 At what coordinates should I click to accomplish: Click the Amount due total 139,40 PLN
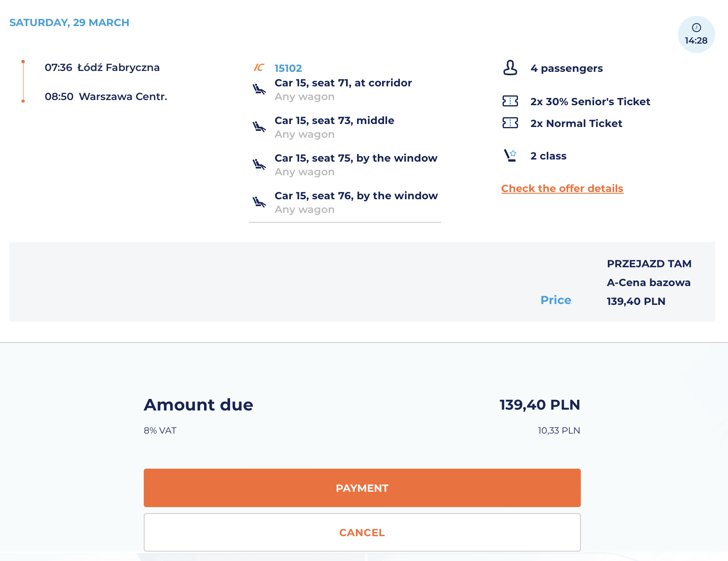point(539,405)
